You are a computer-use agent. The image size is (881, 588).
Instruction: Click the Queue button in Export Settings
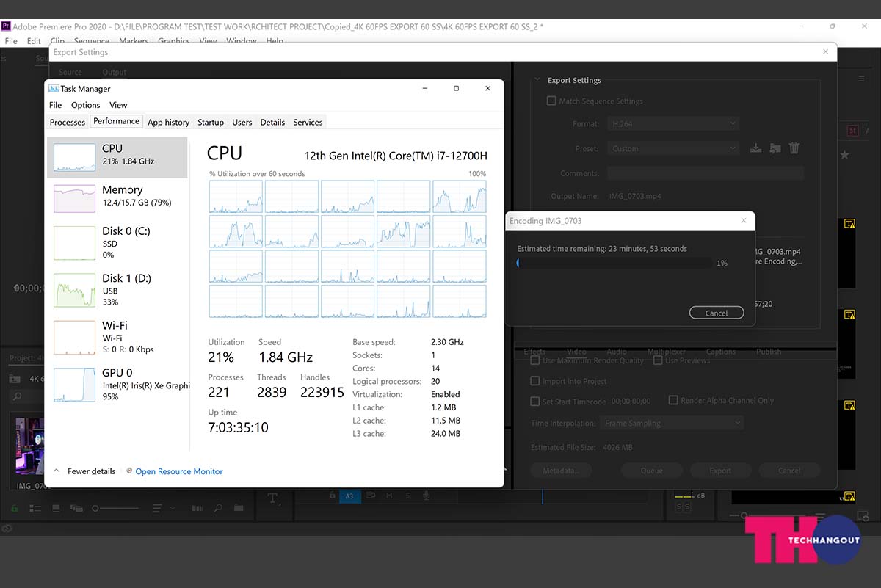(x=651, y=471)
